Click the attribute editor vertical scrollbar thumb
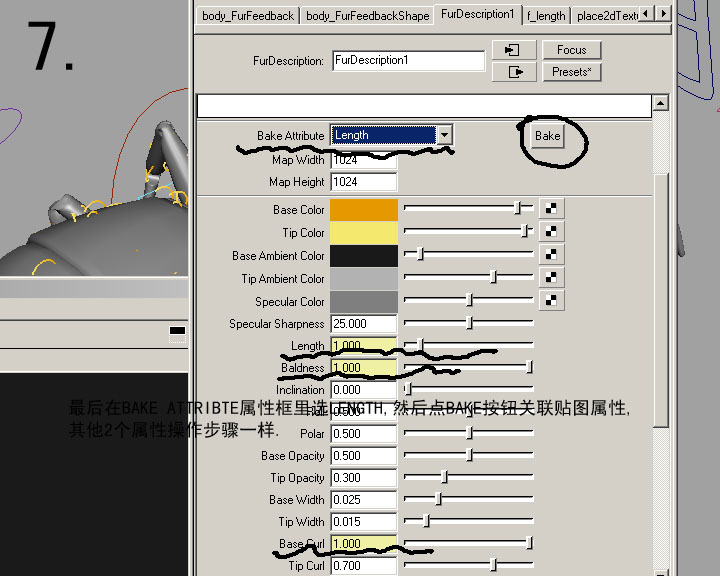720x576 pixels. click(x=660, y=300)
